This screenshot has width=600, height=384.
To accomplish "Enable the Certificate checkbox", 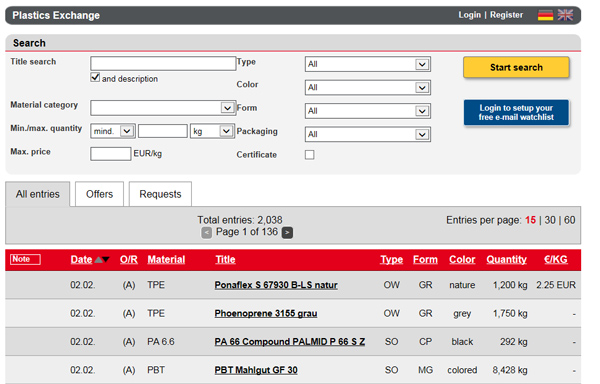I will pos(310,155).
